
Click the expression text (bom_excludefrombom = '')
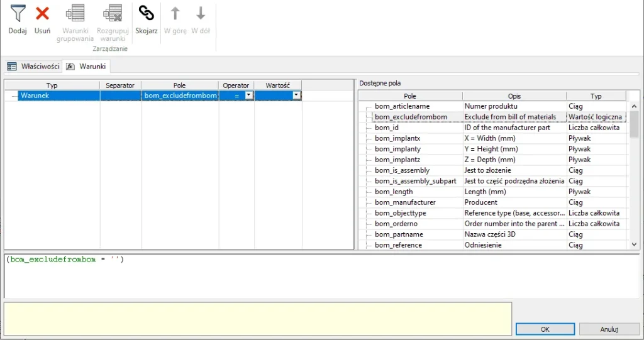[x=65, y=259]
